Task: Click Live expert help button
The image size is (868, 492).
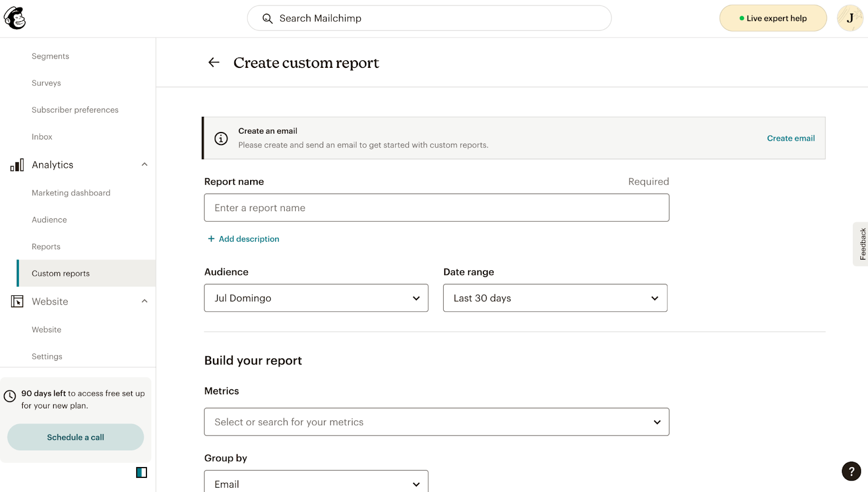Action: pos(773,18)
